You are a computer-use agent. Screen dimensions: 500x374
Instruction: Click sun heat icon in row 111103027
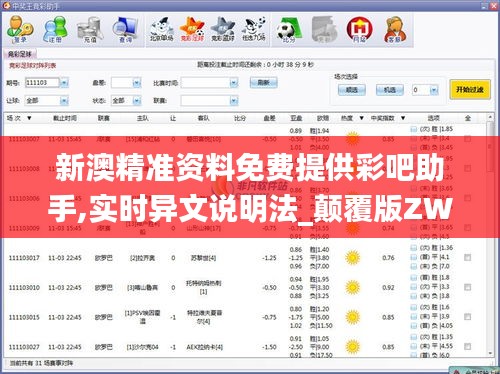click(x=353, y=347)
